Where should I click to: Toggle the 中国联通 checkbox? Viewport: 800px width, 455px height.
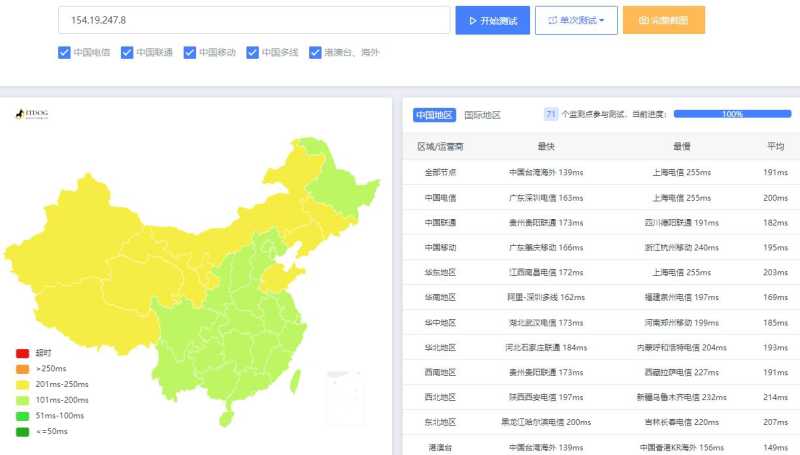click(127, 53)
